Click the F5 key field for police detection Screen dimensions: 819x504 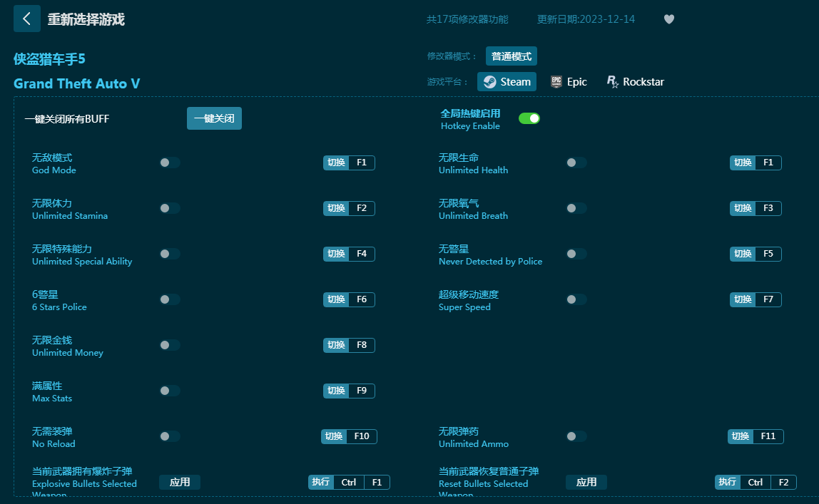tap(768, 254)
